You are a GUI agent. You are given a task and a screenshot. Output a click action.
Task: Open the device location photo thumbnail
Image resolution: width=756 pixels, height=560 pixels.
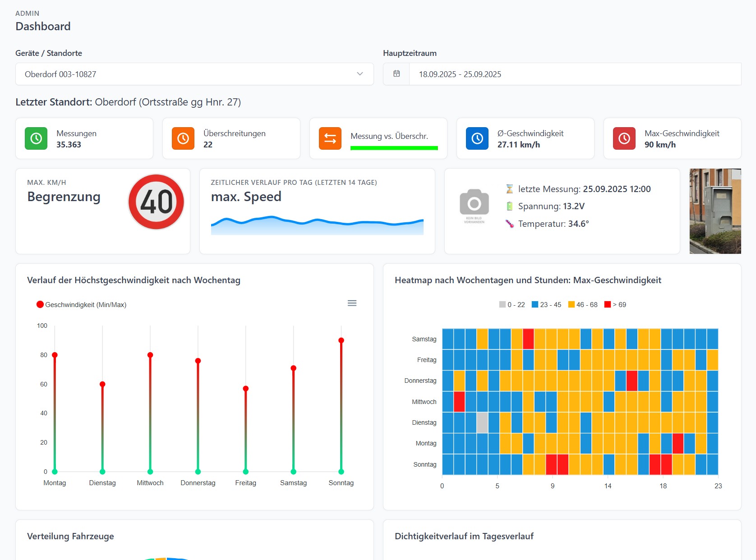click(x=715, y=211)
